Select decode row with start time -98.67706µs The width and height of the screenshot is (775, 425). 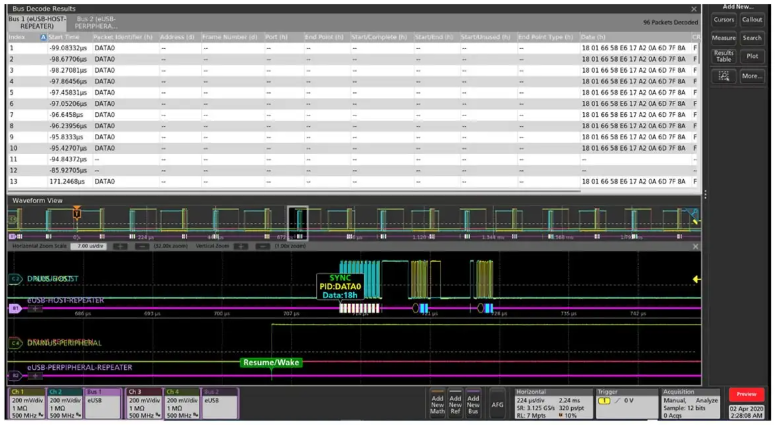click(x=353, y=59)
